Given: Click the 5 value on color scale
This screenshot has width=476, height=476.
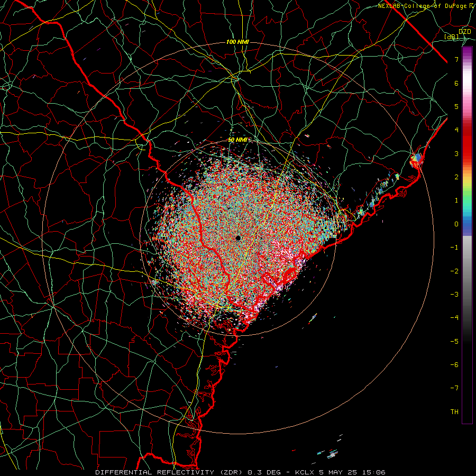Looking at the screenshot, I should pyautogui.click(x=456, y=106).
